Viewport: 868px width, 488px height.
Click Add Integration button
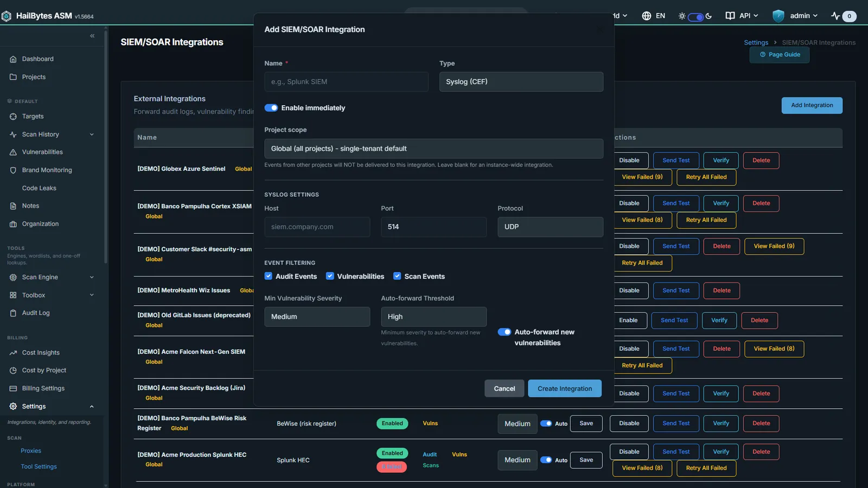pyautogui.click(x=812, y=106)
